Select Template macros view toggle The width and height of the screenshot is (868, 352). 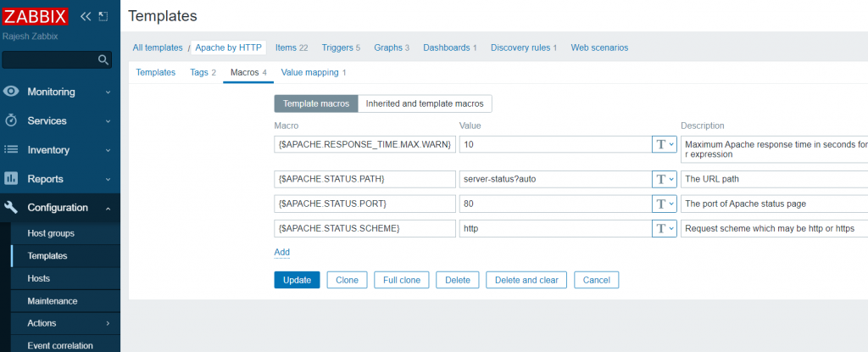pyautogui.click(x=315, y=103)
